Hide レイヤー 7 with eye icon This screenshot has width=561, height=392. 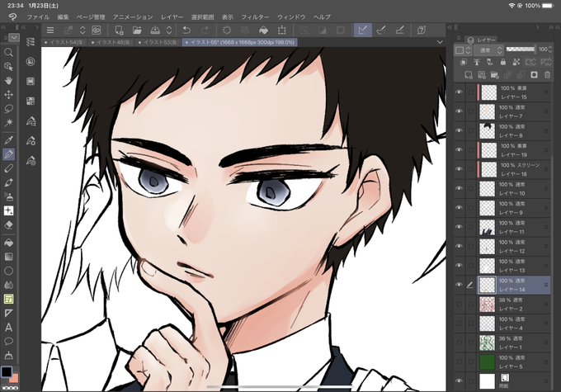click(459, 111)
